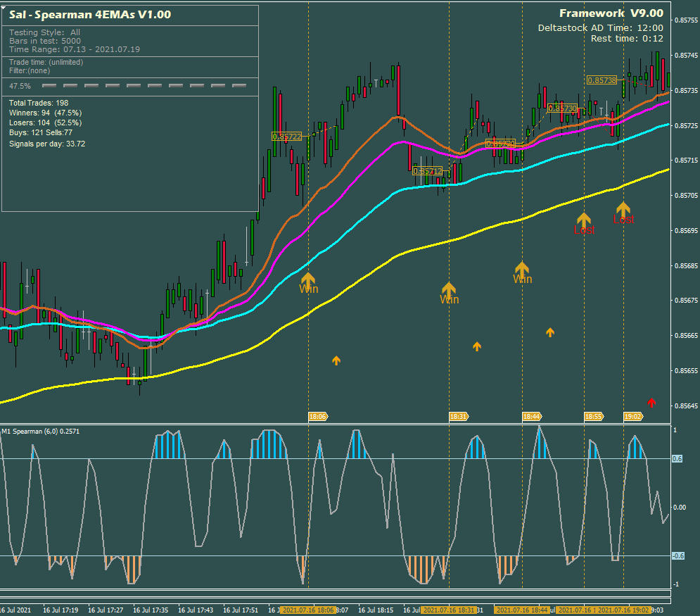The image size is (700, 616).
Task: Click the small orange arrow after 18:06
Action: tap(336, 360)
